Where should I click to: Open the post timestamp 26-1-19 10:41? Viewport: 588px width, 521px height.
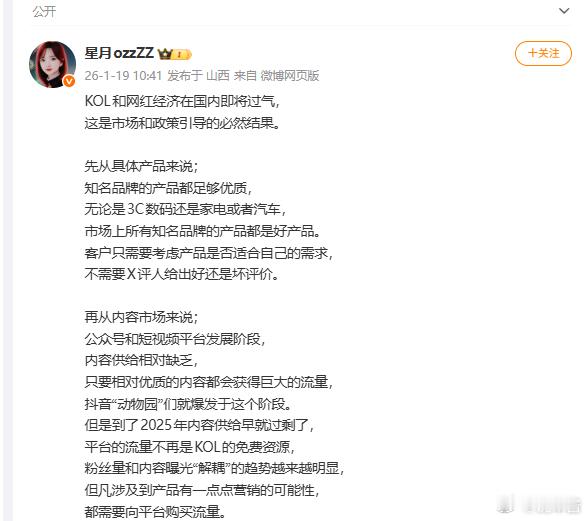point(123,76)
